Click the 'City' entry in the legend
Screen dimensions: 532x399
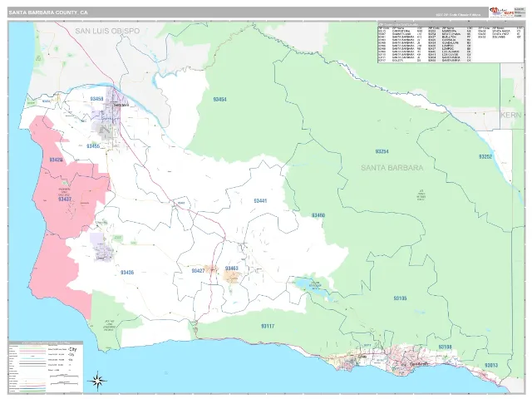click(x=72, y=349)
